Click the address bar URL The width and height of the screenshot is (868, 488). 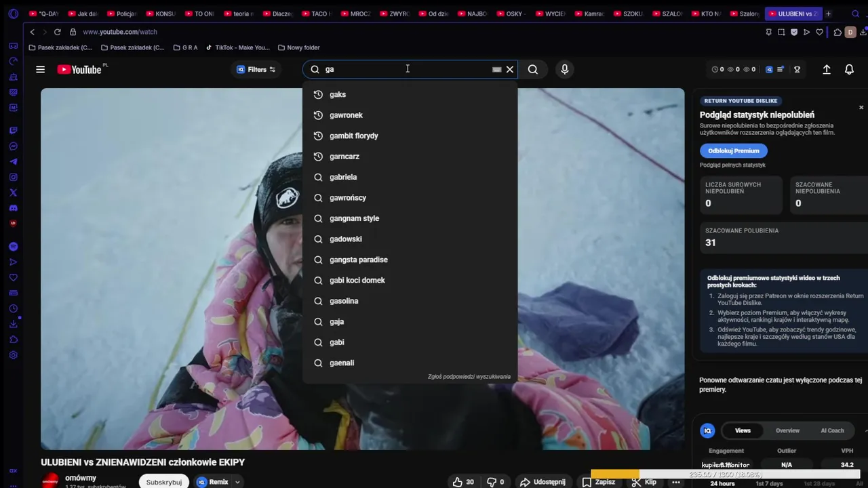pos(120,32)
